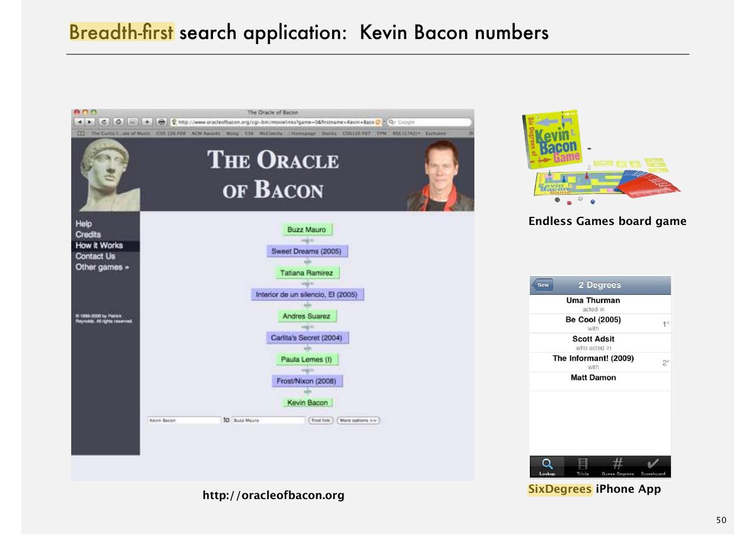The height and width of the screenshot is (535, 756).
Task: Click the browser forward arrow button
Action: (x=89, y=122)
